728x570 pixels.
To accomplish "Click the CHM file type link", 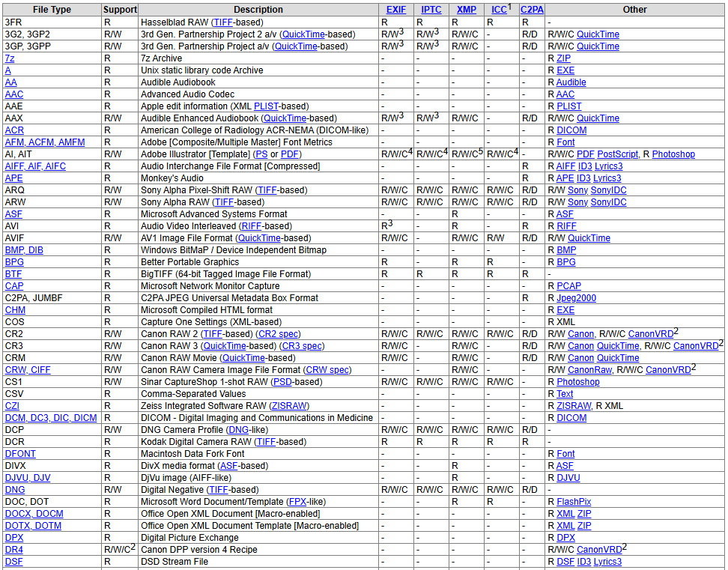I will (x=15, y=310).
